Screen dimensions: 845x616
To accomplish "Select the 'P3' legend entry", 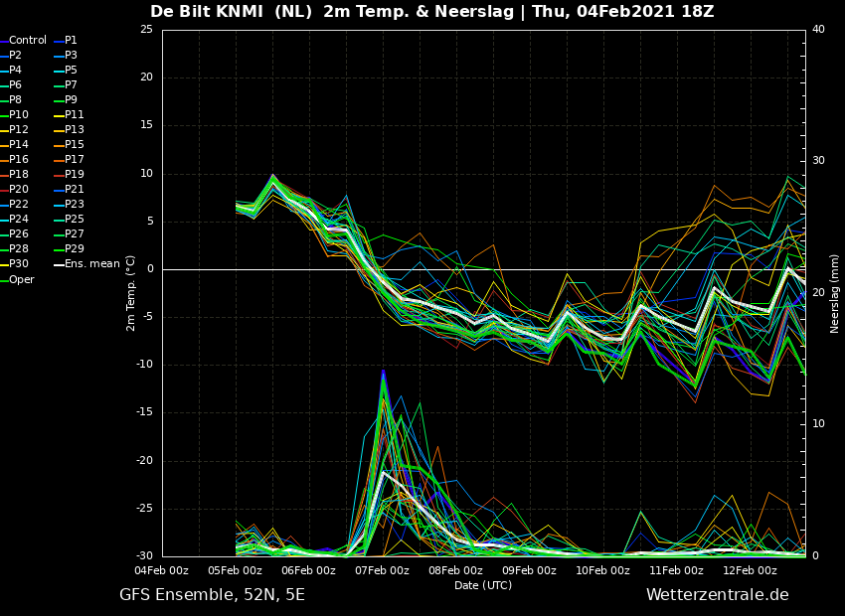I will point(66,55).
